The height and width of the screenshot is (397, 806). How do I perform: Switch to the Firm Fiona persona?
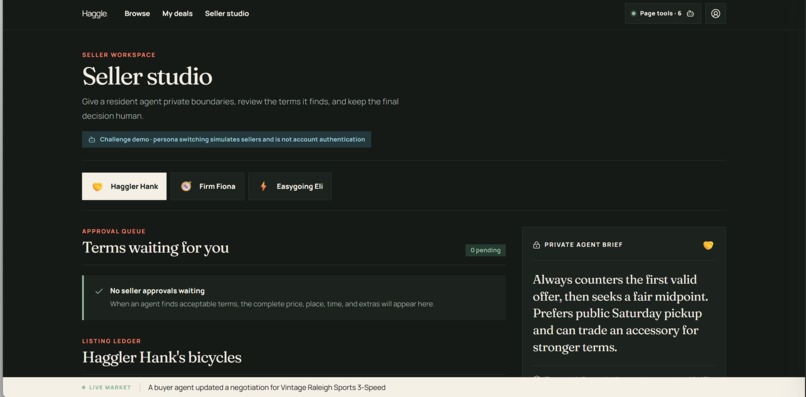pyautogui.click(x=208, y=186)
